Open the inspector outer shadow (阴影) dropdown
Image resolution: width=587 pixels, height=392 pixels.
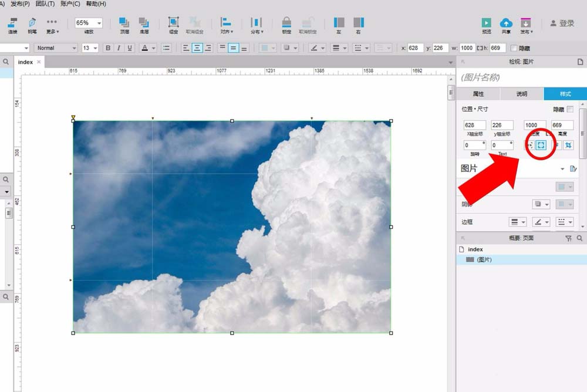tap(541, 204)
